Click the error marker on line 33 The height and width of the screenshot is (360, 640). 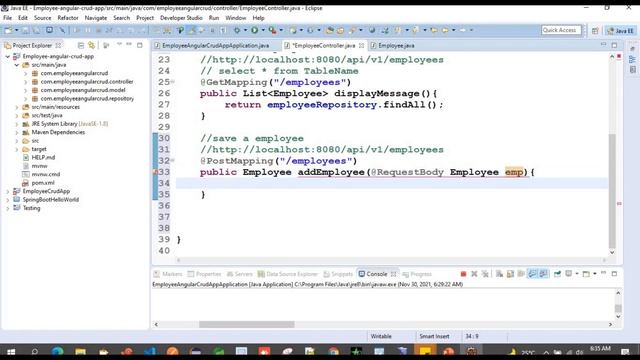[155, 172]
